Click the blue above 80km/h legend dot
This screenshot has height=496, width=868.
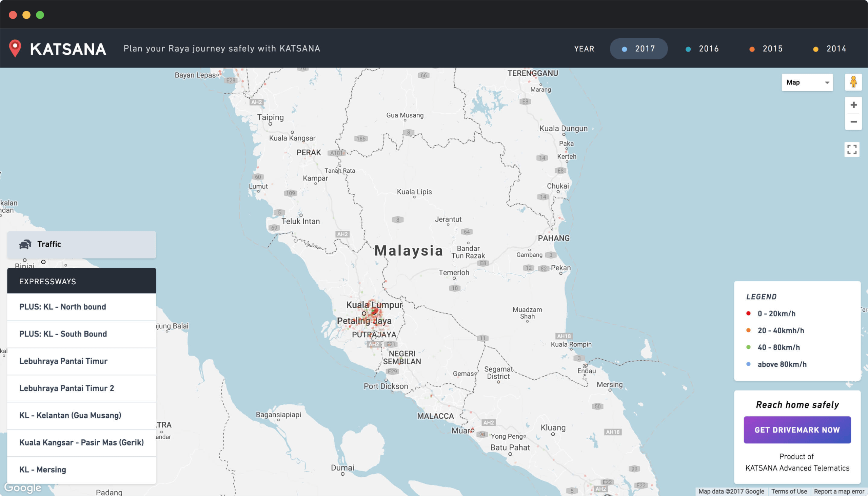[748, 364]
